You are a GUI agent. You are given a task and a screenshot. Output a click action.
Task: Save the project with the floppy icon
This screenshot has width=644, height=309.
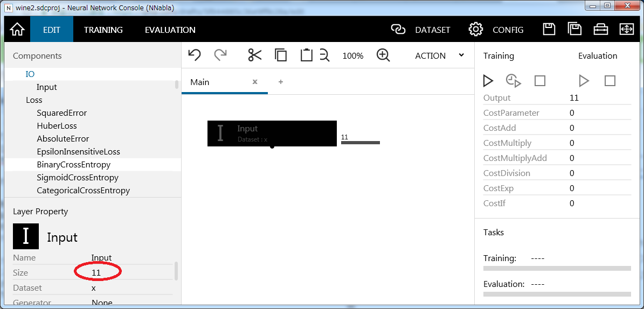pyautogui.click(x=549, y=29)
